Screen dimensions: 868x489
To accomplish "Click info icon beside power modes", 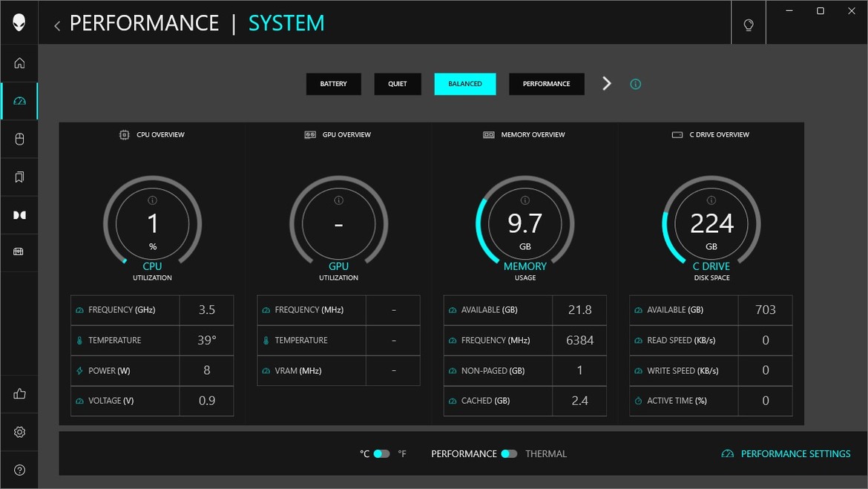I will 635,84.
